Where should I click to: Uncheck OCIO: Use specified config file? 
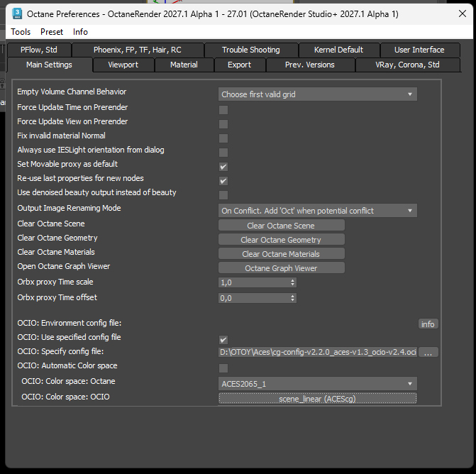(x=223, y=340)
